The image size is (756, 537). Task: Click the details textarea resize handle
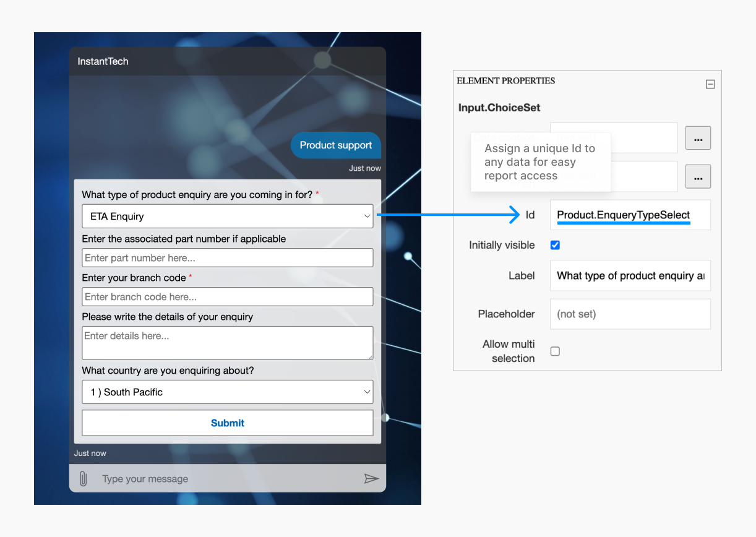(370, 356)
